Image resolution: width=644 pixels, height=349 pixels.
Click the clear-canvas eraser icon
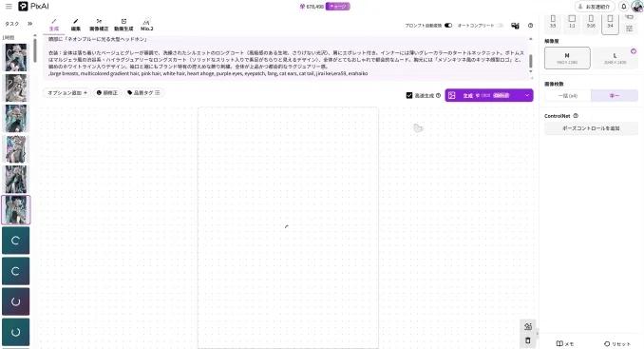[x=528, y=327]
